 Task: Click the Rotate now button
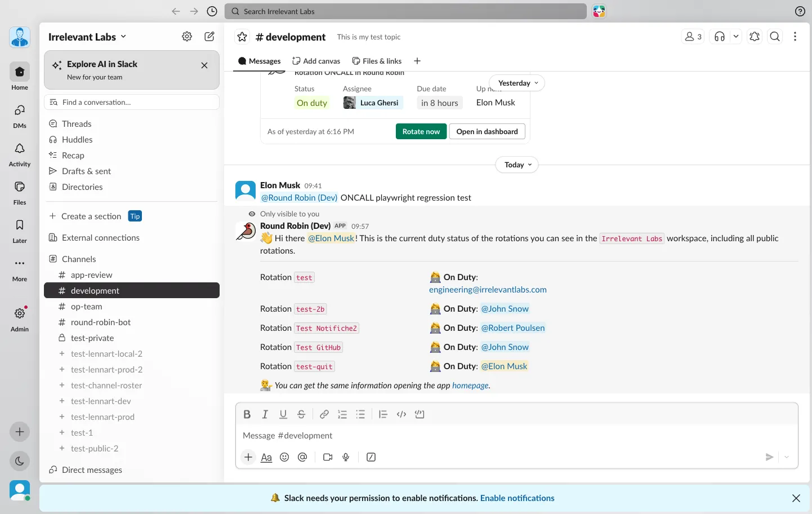[x=421, y=131]
